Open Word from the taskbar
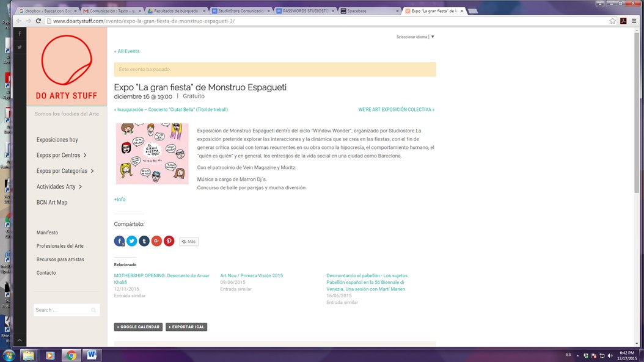The width and height of the screenshot is (644, 362). click(92, 355)
